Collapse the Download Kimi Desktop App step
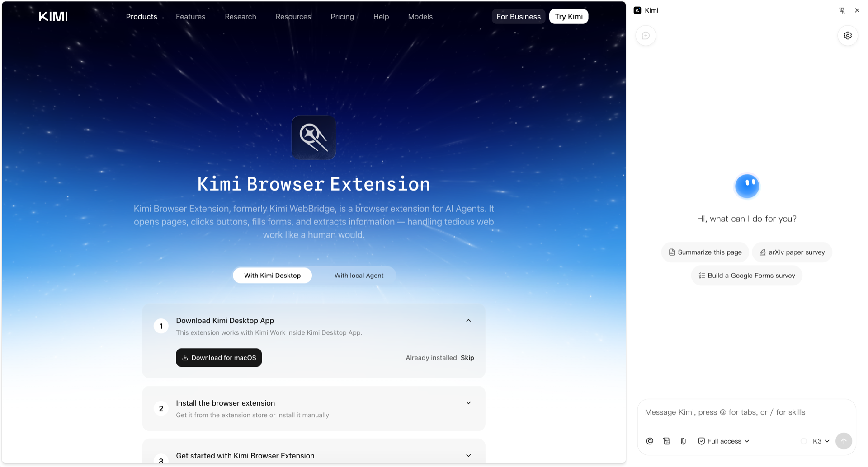 click(x=468, y=321)
